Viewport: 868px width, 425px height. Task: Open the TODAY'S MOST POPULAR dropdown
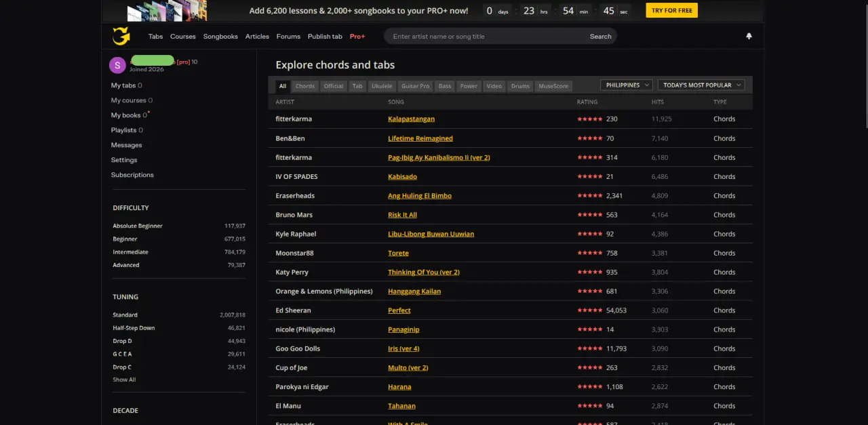pyautogui.click(x=701, y=85)
